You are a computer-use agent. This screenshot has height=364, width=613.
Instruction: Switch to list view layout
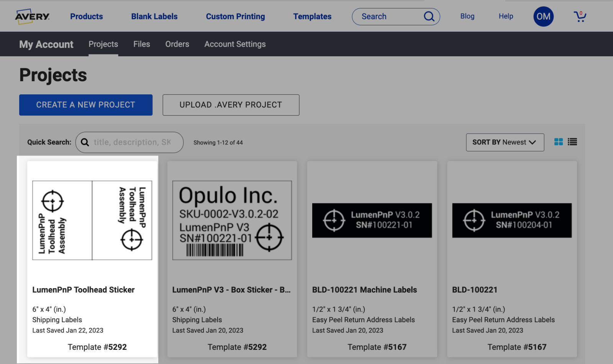coord(572,142)
